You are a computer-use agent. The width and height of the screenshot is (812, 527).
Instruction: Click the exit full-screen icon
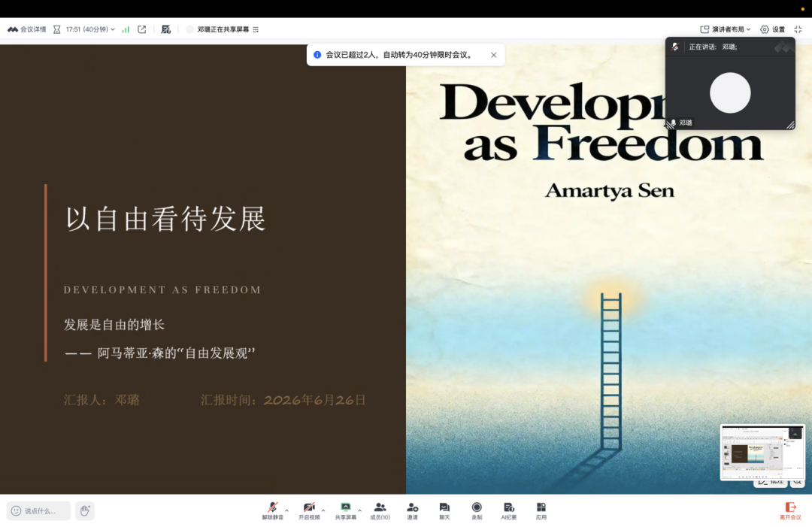[798, 29]
